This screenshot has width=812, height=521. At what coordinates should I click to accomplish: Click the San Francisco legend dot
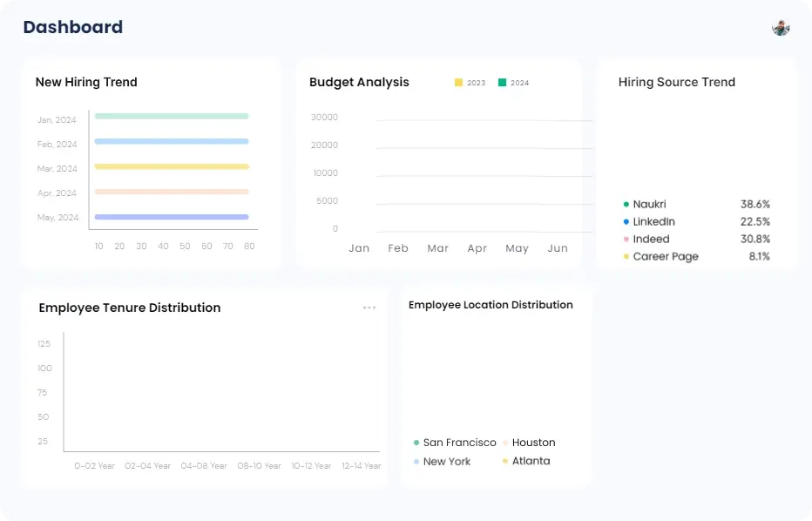pos(416,443)
